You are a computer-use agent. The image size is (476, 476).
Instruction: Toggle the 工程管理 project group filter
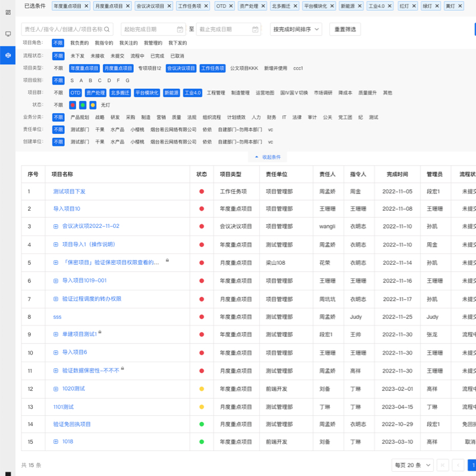click(x=215, y=93)
